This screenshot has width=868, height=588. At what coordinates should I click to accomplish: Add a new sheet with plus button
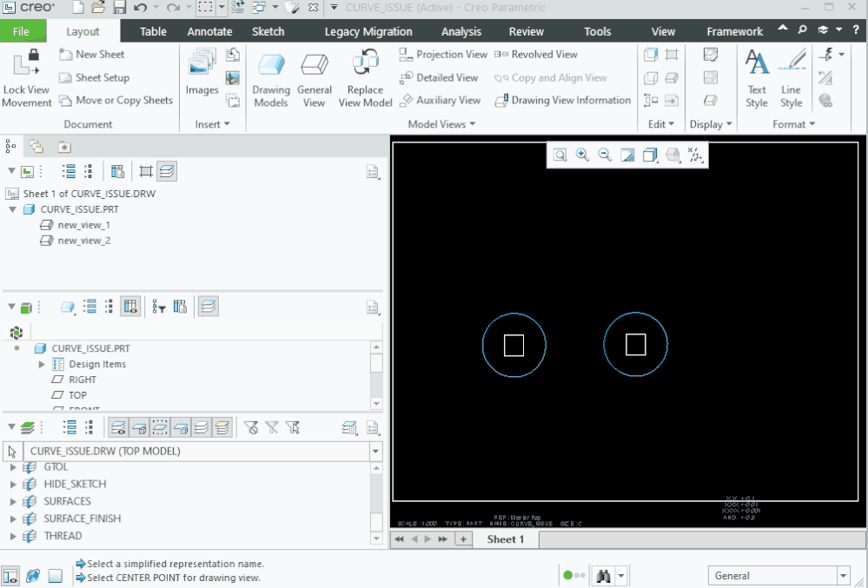tap(463, 539)
